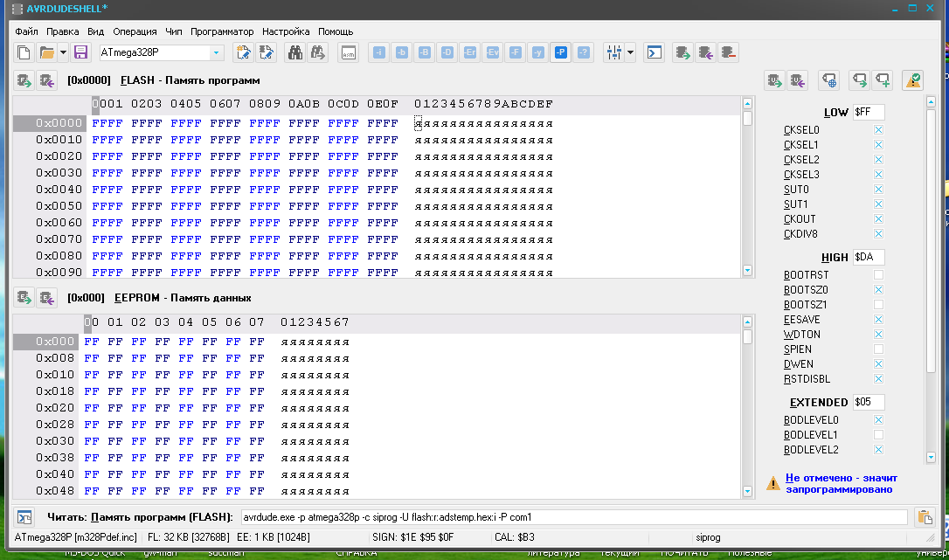
Task: Open the Файл menu
Action: pos(26,31)
